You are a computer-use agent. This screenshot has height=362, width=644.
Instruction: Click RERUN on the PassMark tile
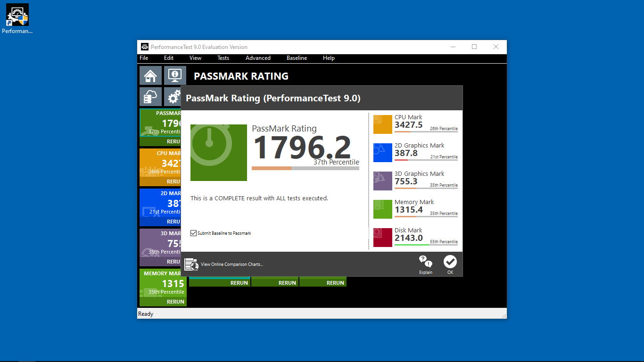click(x=173, y=141)
